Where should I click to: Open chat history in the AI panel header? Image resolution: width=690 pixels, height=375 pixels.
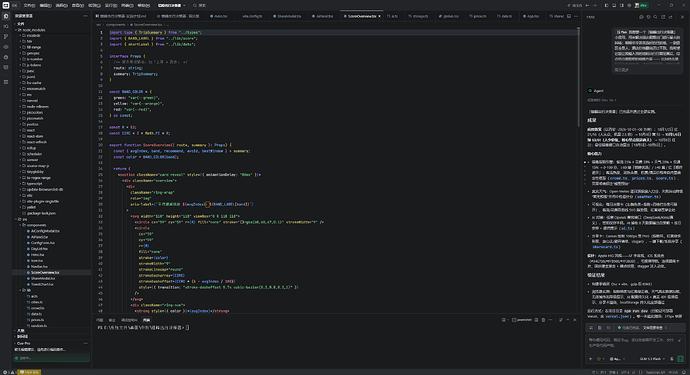click(x=648, y=17)
